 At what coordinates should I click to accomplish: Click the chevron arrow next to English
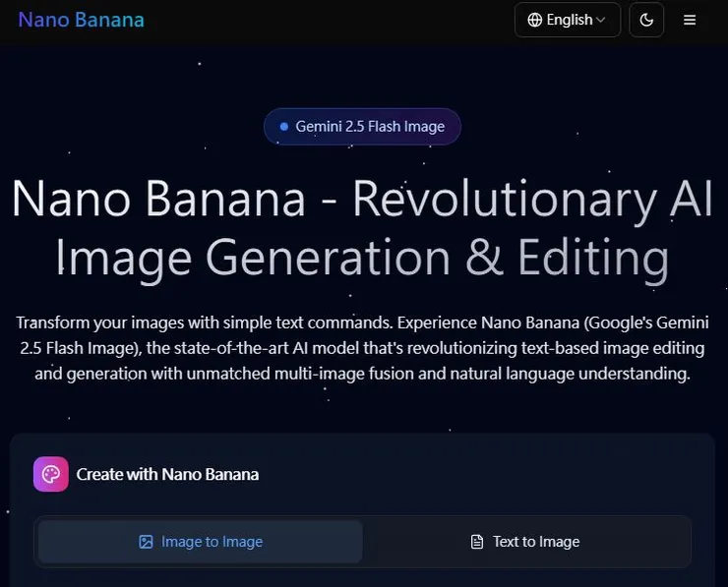(x=600, y=20)
